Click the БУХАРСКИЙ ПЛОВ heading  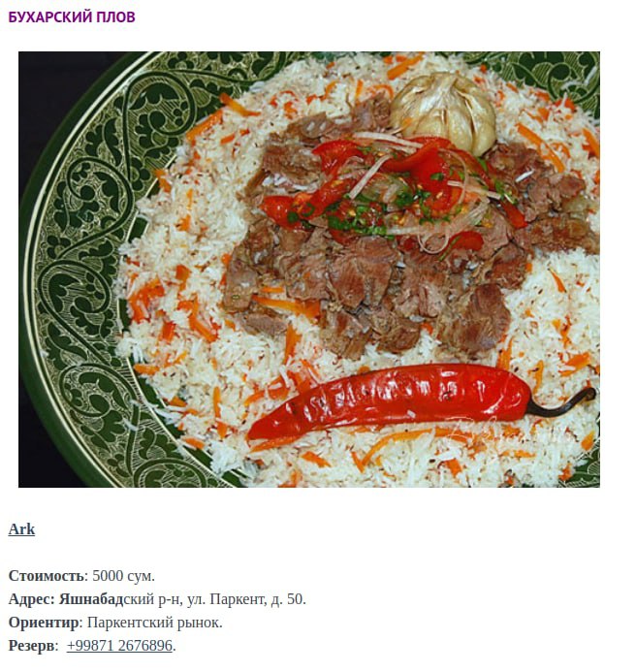pyautogui.click(x=72, y=16)
